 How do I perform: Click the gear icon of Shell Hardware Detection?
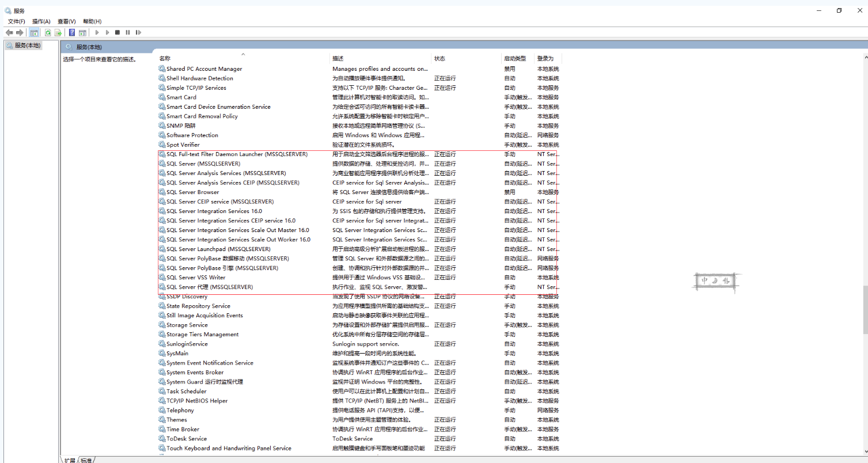click(162, 78)
